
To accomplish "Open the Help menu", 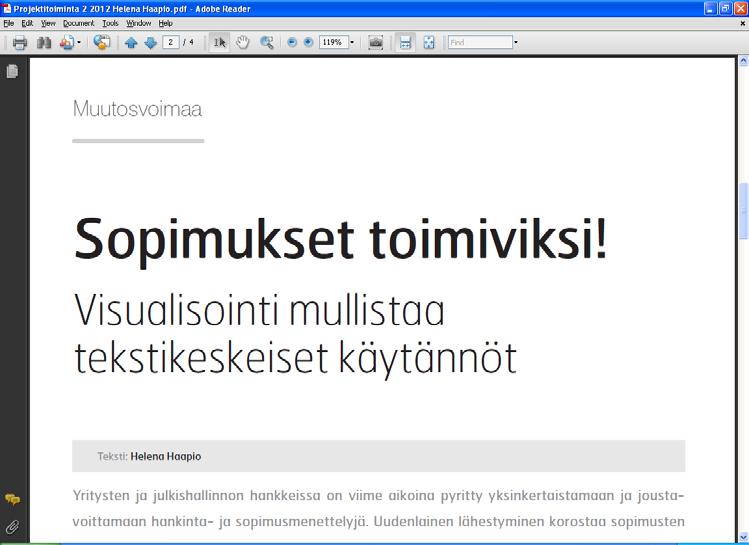I will coord(166,23).
